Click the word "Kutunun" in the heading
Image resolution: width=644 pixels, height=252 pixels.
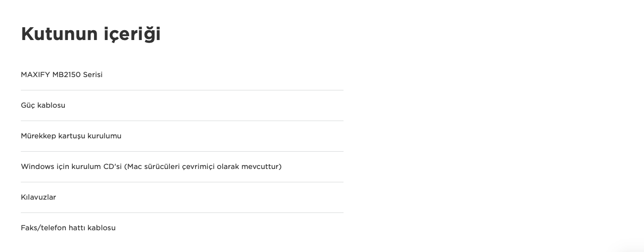pos(59,34)
